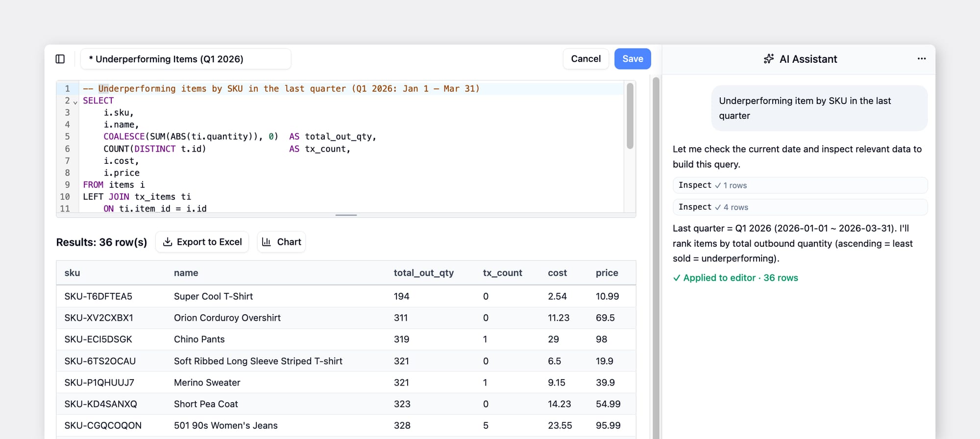Expand the Inspect 4 rows step

click(x=800, y=207)
